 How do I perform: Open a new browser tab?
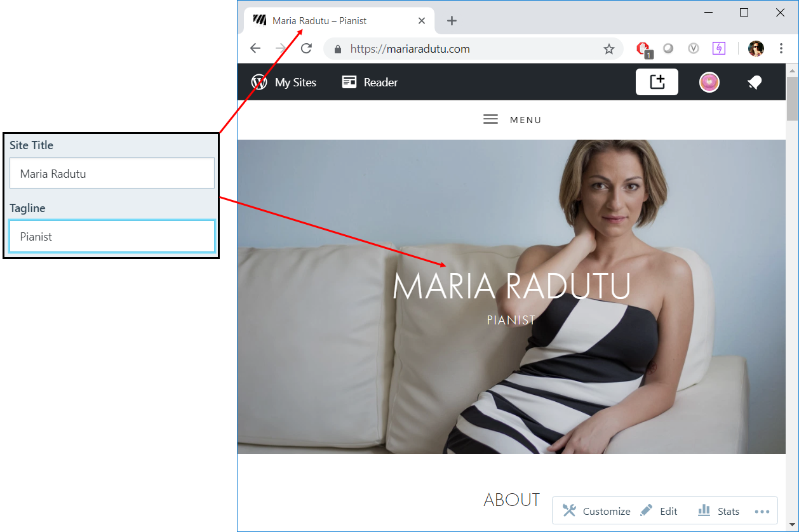click(x=452, y=20)
